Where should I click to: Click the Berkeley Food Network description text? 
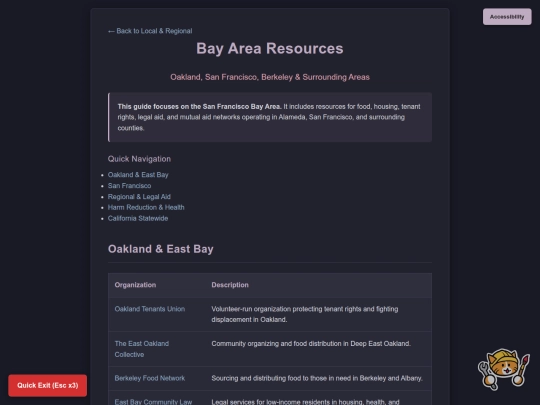point(317,378)
